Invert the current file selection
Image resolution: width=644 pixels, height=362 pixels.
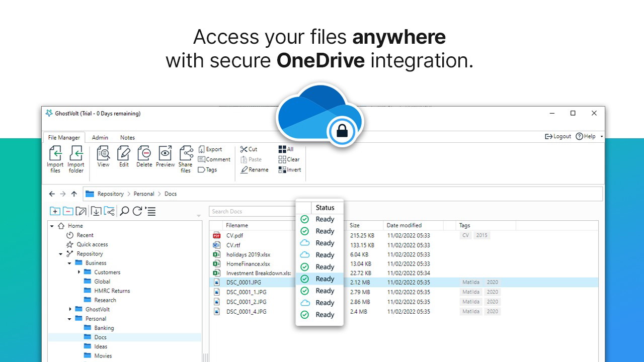point(290,169)
